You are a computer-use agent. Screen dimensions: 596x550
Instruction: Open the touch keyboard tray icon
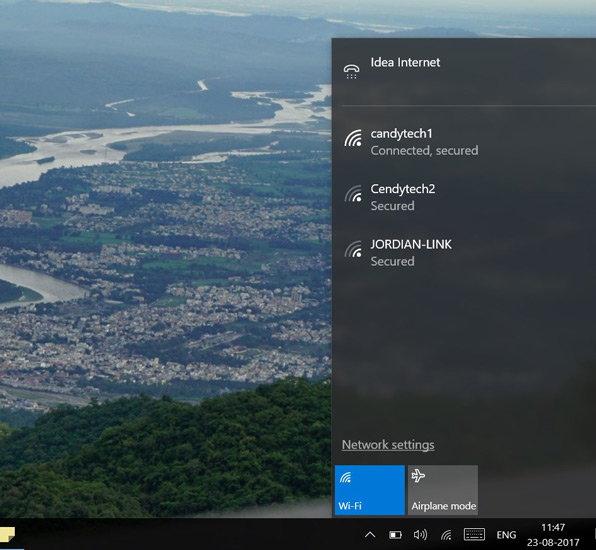474,534
